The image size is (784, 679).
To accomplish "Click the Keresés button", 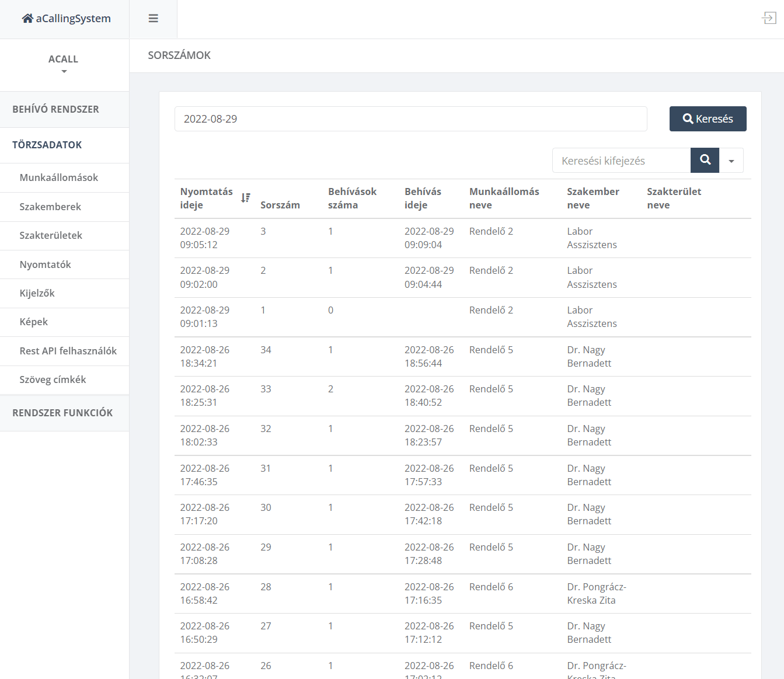I will [708, 119].
